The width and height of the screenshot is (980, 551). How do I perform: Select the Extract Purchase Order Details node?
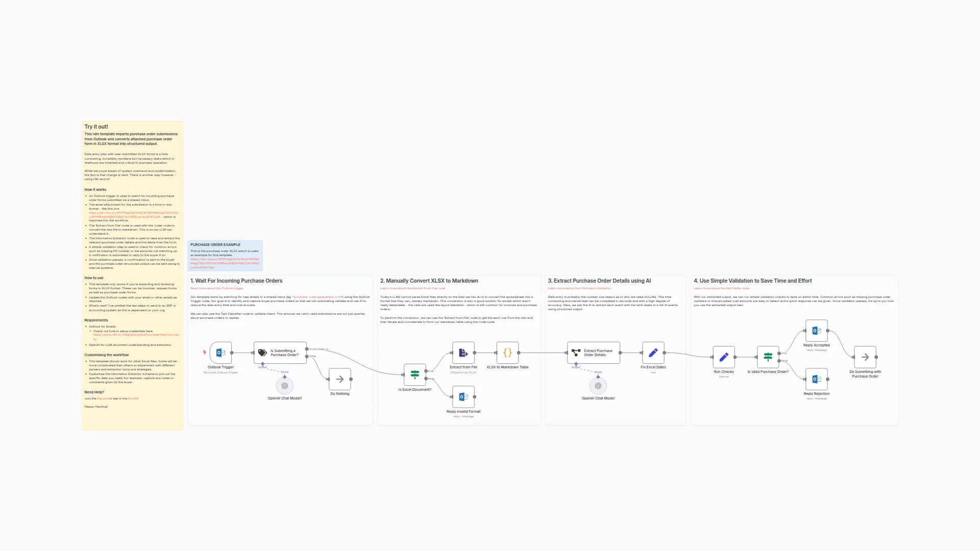594,353
